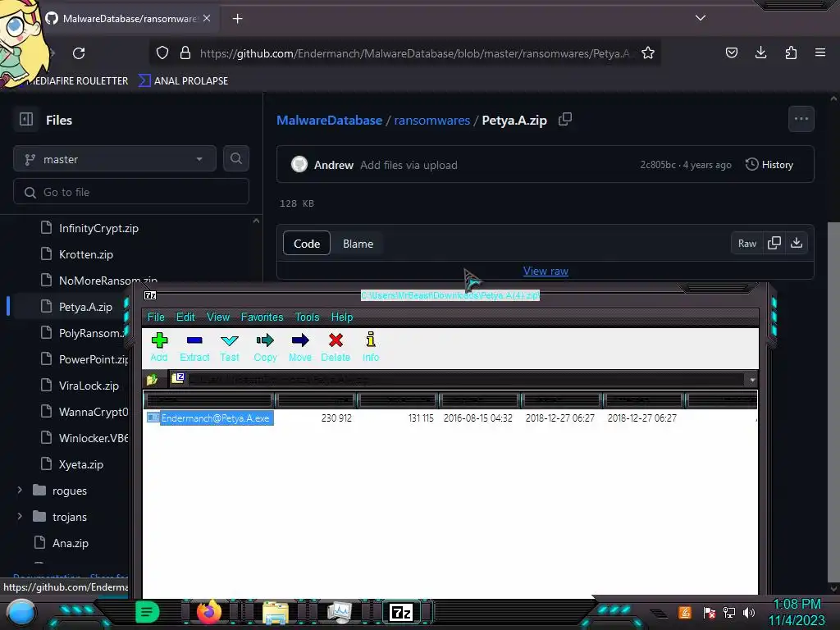Copy raw file contents on GitHub

point(774,243)
